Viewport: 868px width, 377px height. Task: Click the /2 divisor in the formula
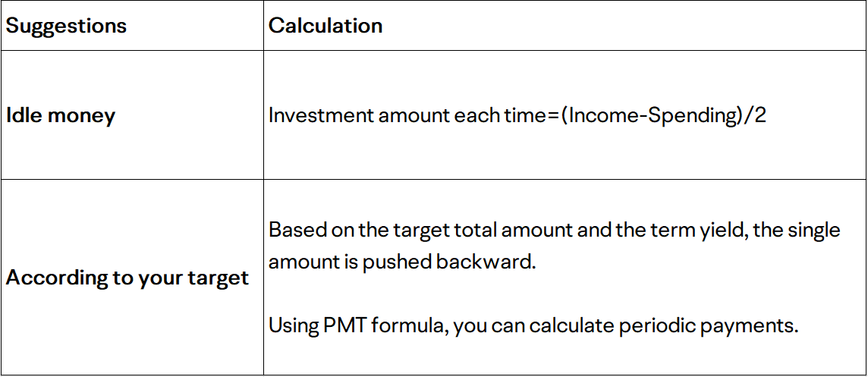[753, 116]
